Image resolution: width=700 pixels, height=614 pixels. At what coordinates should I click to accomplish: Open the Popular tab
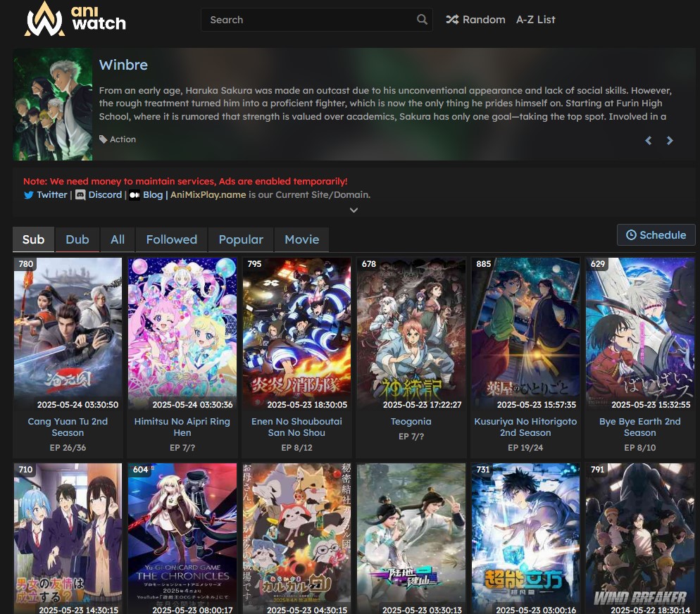241,239
